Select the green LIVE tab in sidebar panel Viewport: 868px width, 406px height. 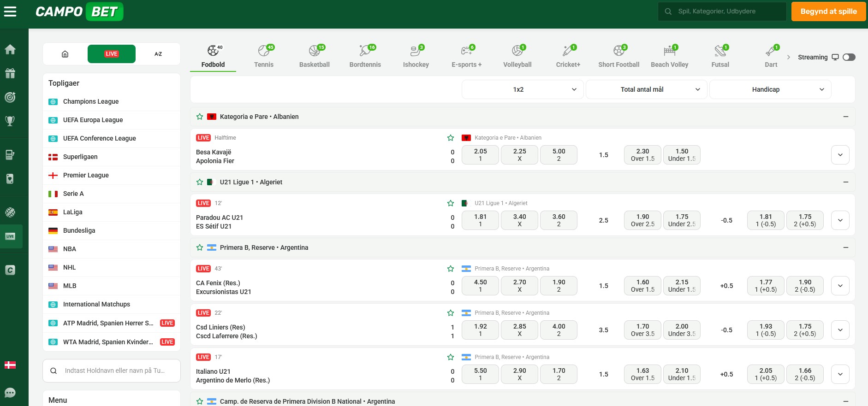pos(112,54)
